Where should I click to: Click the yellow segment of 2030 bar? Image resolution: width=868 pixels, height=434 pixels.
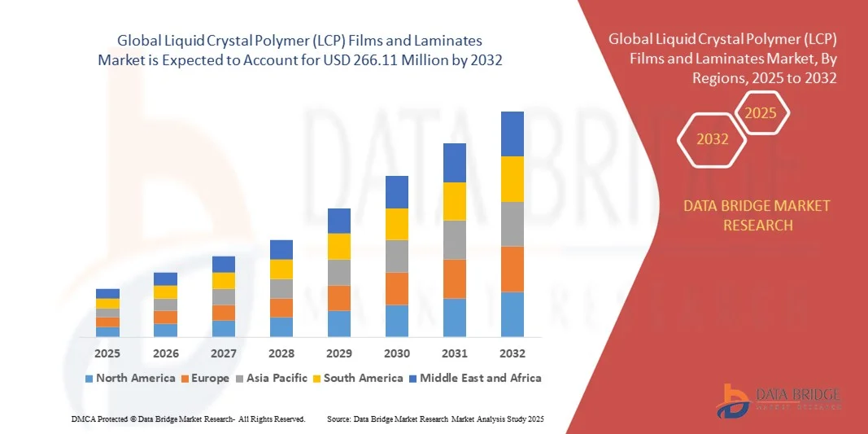[396, 224]
